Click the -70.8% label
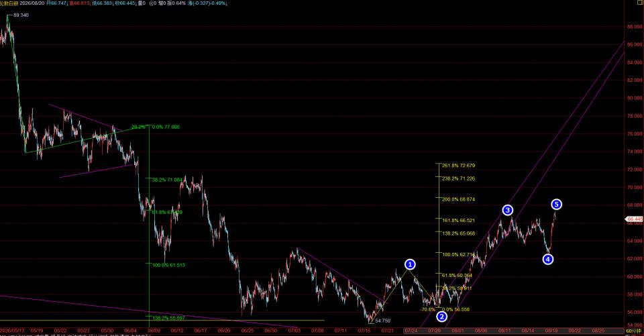644x336 pixels. click(x=427, y=310)
